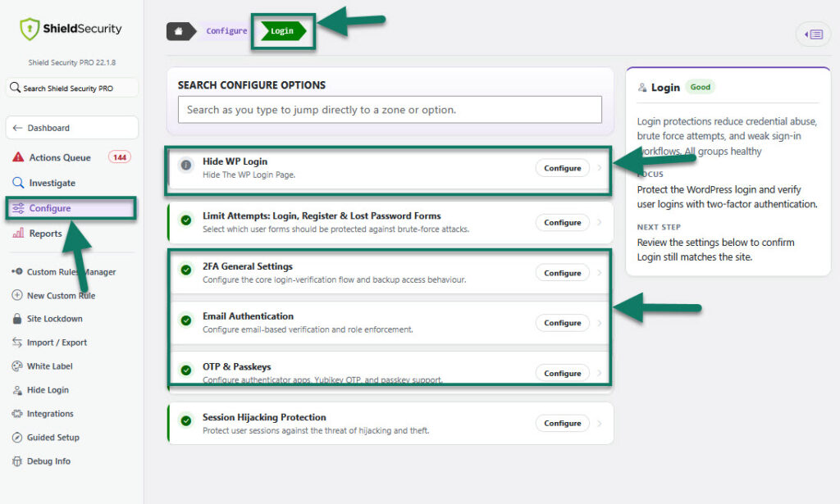The width and height of the screenshot is (840, 504).
Task: Click the info icon beside Hide WP Login
Action: [x=186, y=165]
